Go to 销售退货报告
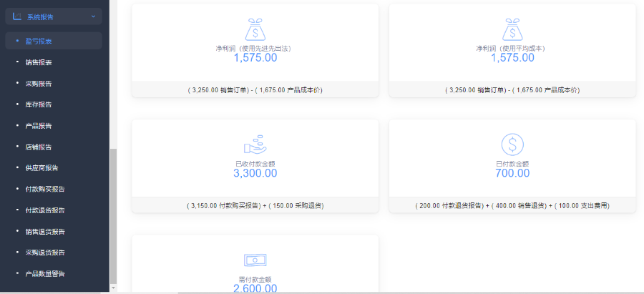 (45, 232)
